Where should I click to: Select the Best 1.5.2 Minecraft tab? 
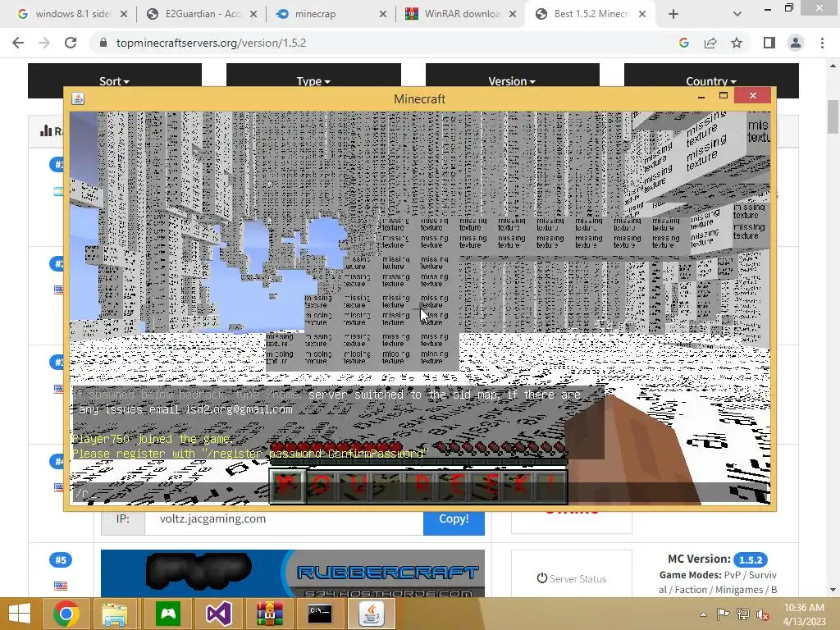(x=589, y=14)
